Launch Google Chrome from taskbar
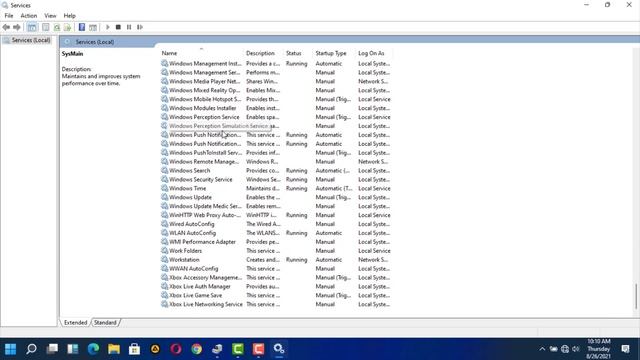Viewport: 640px width, 360px height. click(x=196, y=349)
